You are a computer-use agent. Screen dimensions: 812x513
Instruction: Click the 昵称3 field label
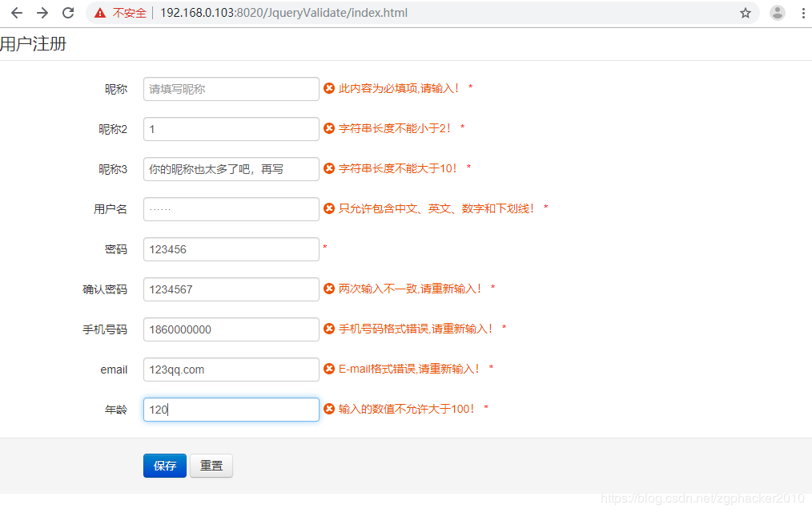pos(113,169)
